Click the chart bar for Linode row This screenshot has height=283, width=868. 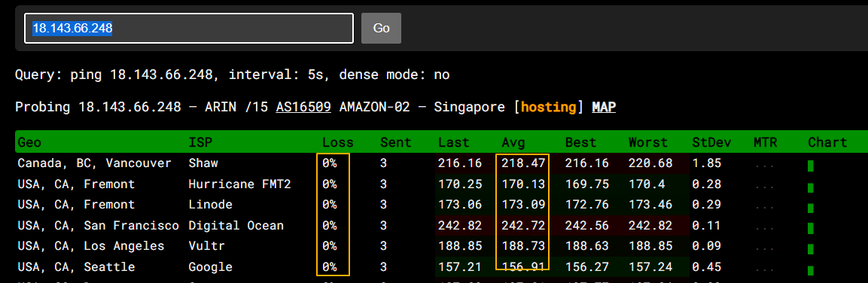click(811, 208)
